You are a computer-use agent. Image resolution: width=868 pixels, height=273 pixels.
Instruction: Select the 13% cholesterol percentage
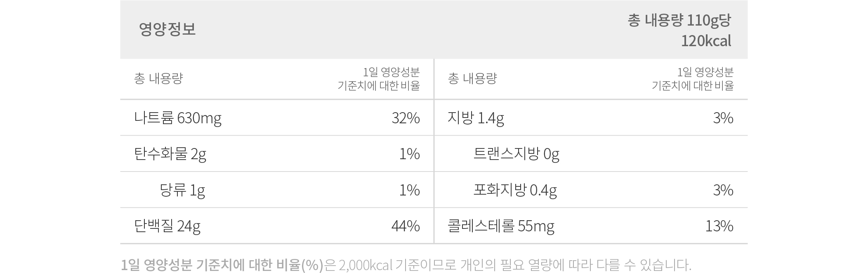click(x=719, y=226)
